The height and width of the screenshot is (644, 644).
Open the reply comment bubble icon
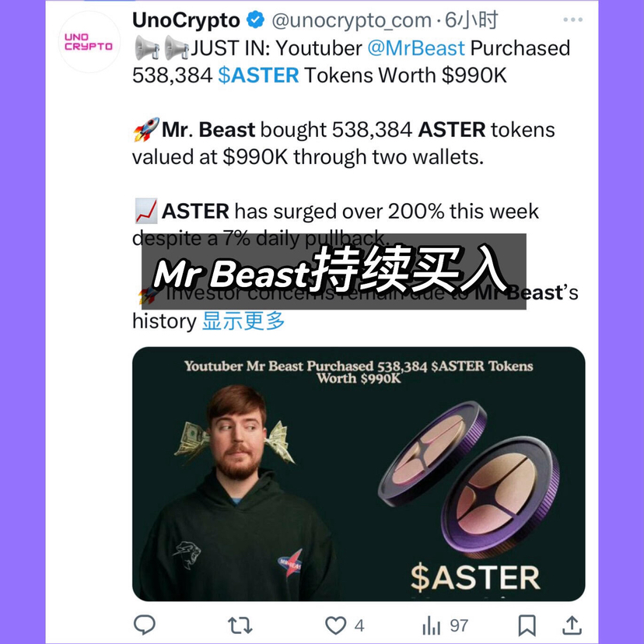[145, 625]
